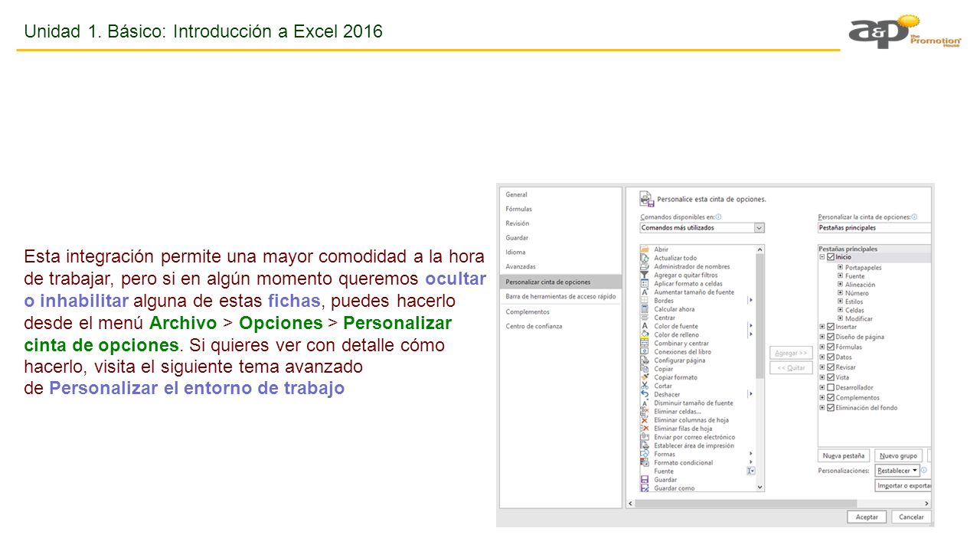Uncheck the Diseño de página checkbox

tap(831, 337)
